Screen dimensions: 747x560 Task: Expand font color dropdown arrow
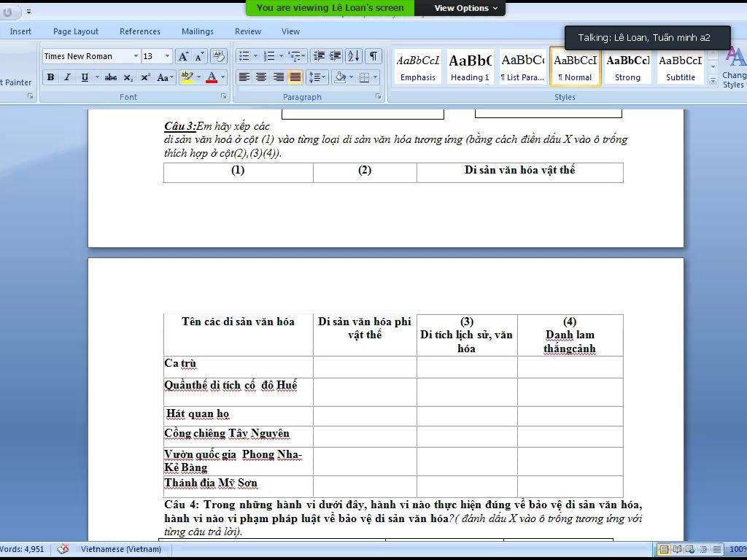[223, 77]
